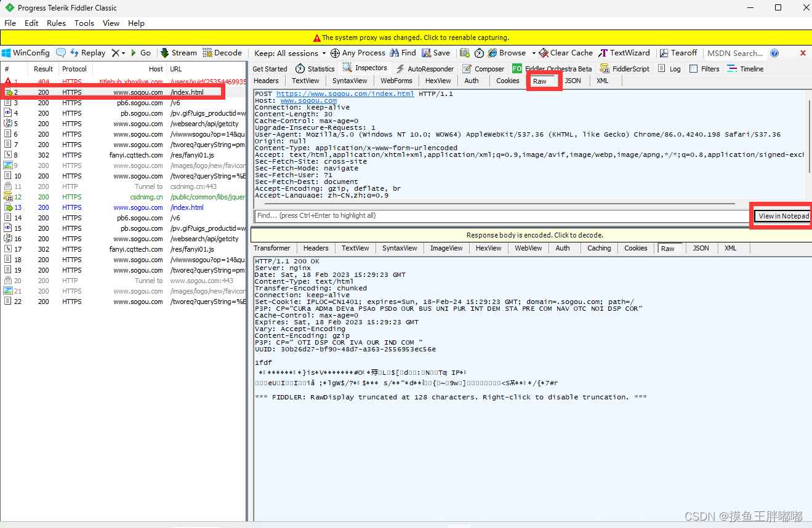The image size is (812, 528).
Task: Open the Edit menu
Action: point(31,23)
